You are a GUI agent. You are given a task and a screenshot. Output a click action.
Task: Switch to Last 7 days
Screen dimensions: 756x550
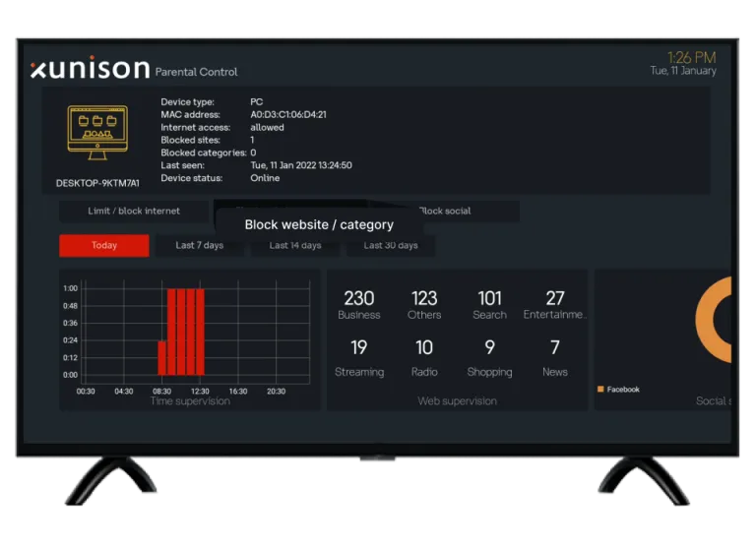(199, 245)
